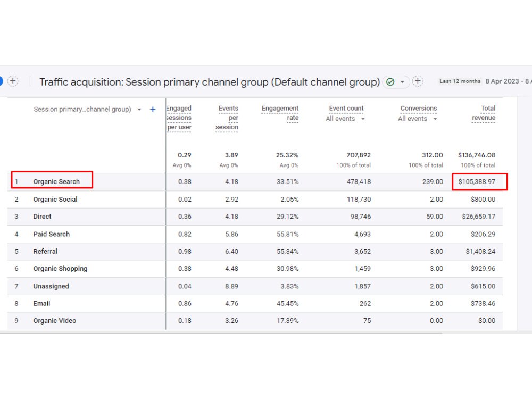The height and width of the screenshot is (399, 532).
Task: Sort by Engagement rate column header
Action: (280, 113)
